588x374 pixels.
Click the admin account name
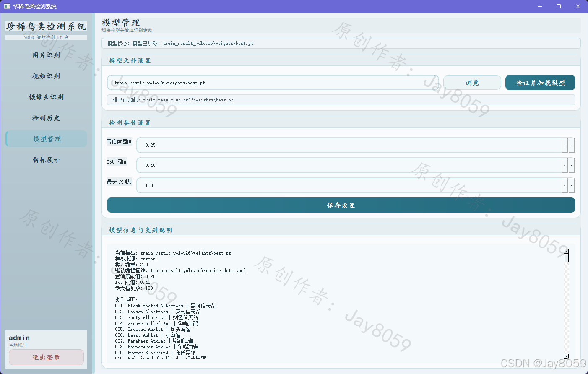pos(19,338)
